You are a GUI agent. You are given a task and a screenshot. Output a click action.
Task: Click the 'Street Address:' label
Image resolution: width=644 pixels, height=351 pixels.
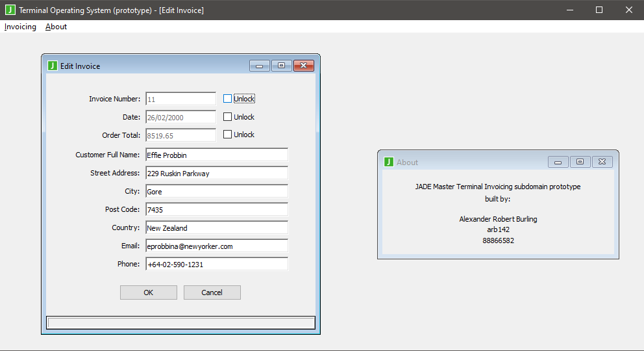[115, 173]
